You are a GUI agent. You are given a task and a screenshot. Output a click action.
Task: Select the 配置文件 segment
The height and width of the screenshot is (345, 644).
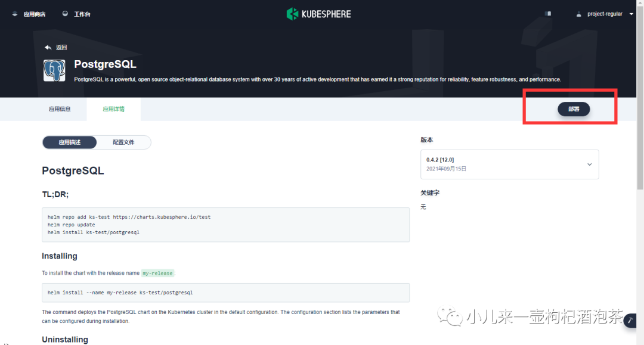pyautogui.click(x=123, y=142)
